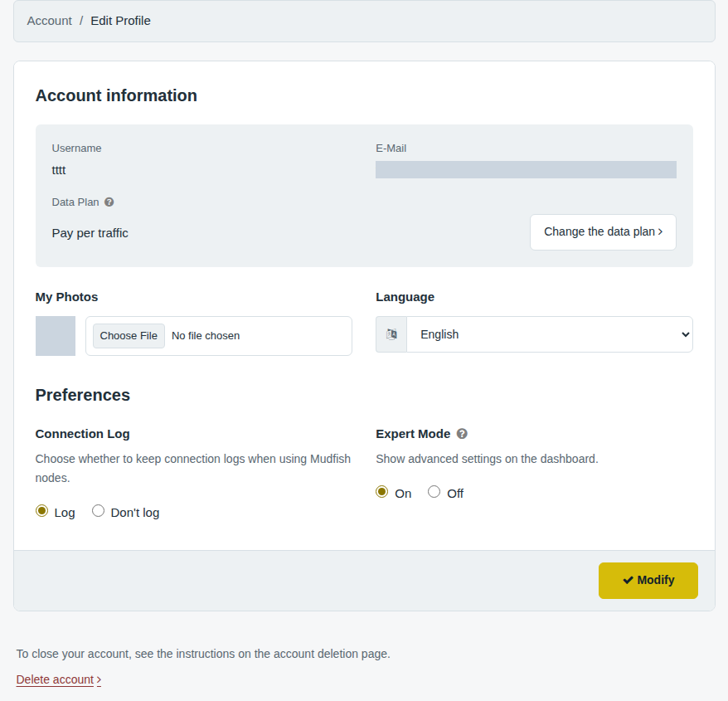Viewport: 728px width, 701px height.
Task: Turn Expert Mode Off
Action: point(434,491)
